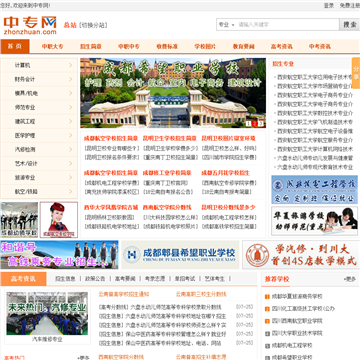Expand the 模具/机电 category arrow
This screenshot has width=360, height=360.
coord(71,93)
